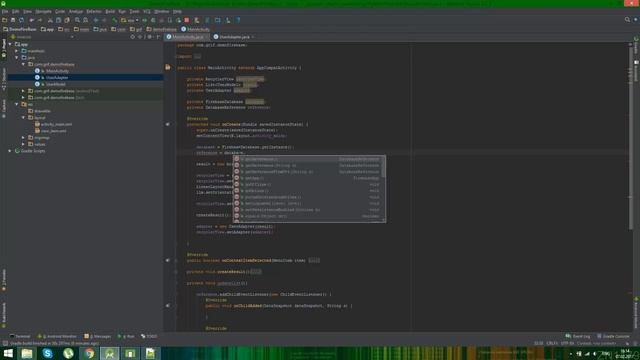
Task: Click the green Run app icon
Action: pos(144,20)
